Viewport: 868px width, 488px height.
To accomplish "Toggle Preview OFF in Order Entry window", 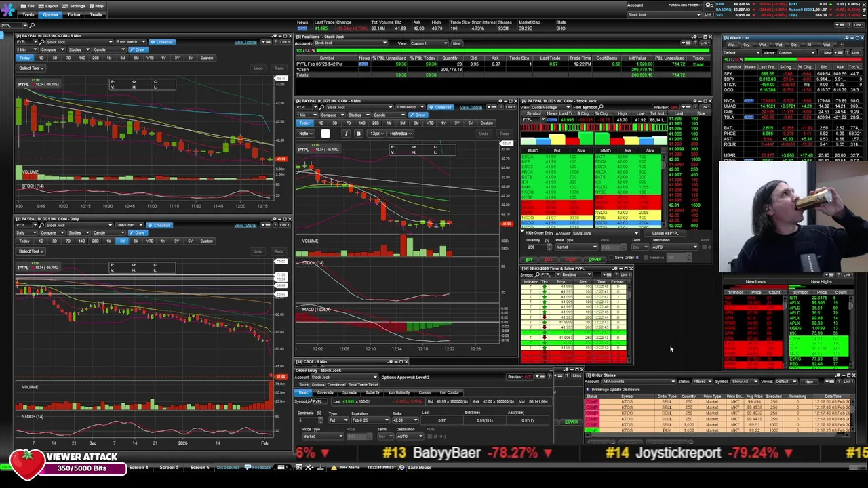I will click(x=520, y=377).
